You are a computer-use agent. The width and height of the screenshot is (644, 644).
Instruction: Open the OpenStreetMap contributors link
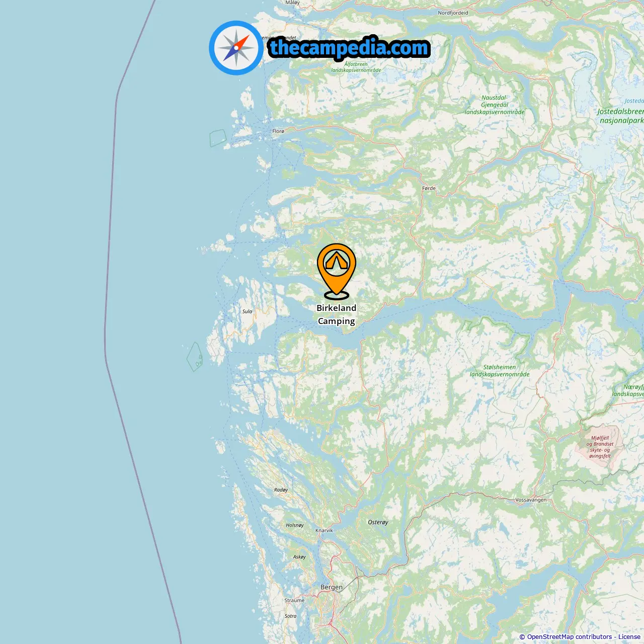click(x=569, y=637)
